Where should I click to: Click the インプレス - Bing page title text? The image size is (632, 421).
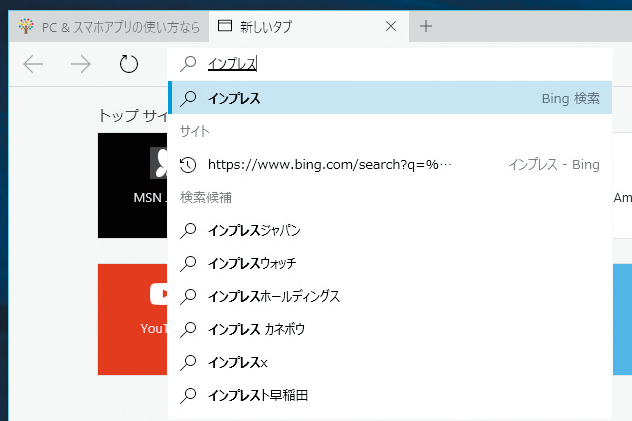tap(554, 164)
